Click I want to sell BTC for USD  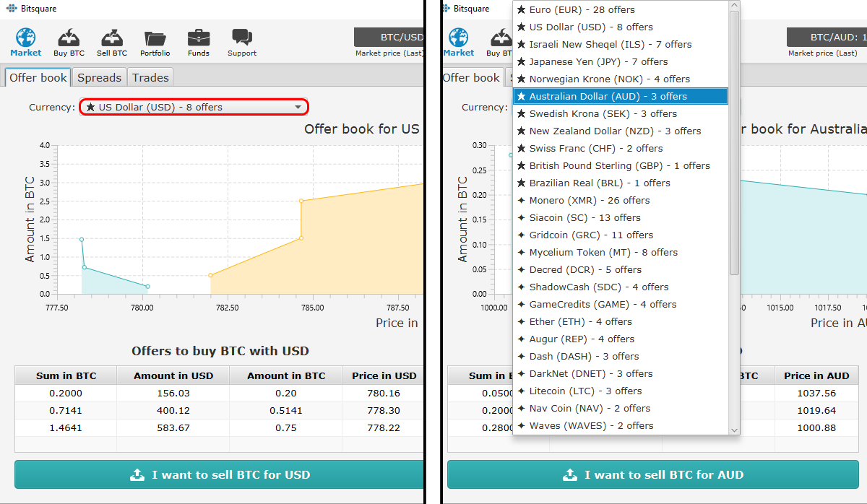pyautogui.click(x=219, y=474)
